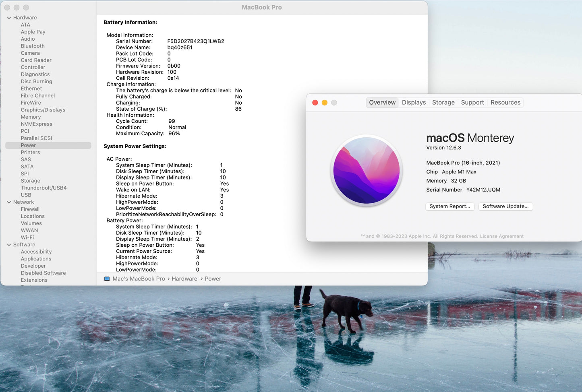The width and height of the screenshot is (582, 392).
Task: Collapse the Network tree section
Action: [9, 202]
